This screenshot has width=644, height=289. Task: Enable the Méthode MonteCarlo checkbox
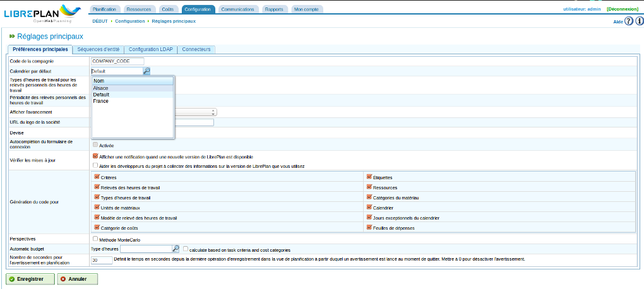(x=95, y=239)
